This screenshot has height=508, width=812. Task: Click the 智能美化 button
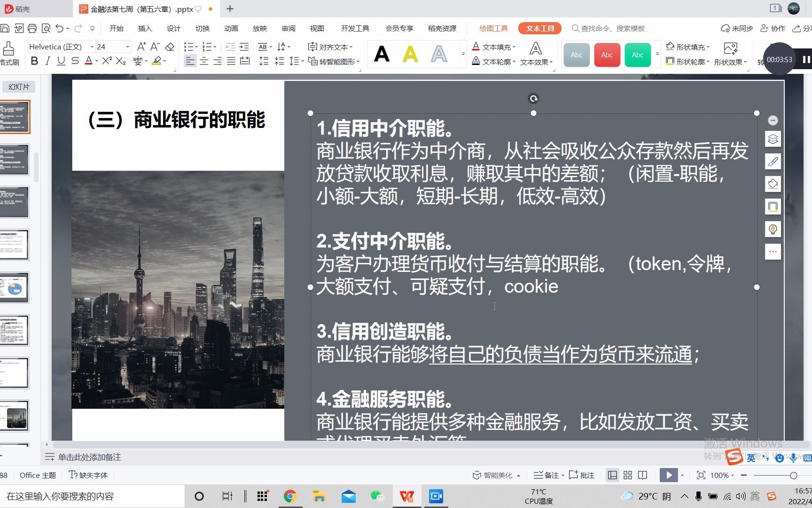(x=496, y=475)
